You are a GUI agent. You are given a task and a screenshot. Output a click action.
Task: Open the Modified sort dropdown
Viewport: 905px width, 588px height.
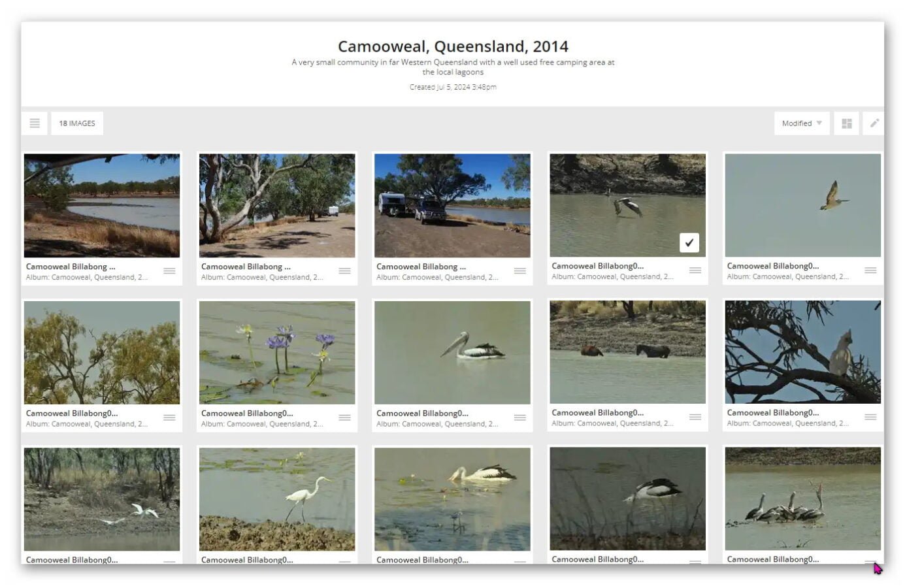tap(802, 123)
